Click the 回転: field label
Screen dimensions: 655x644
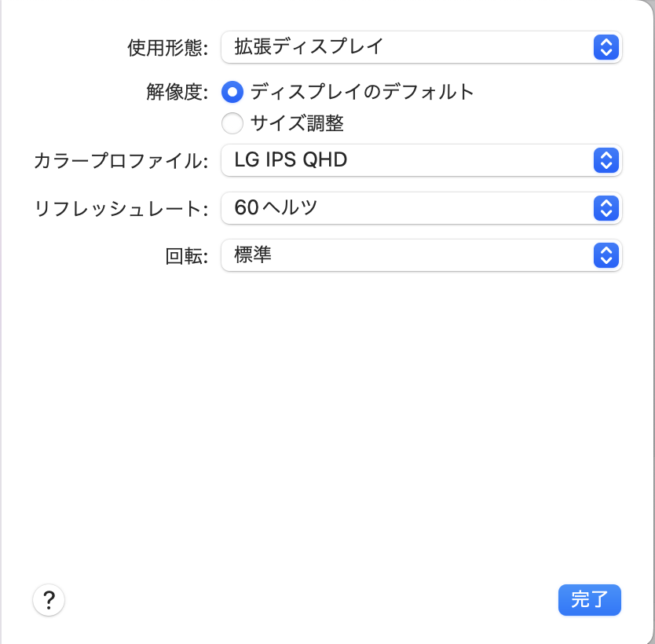tap(188, 256)
